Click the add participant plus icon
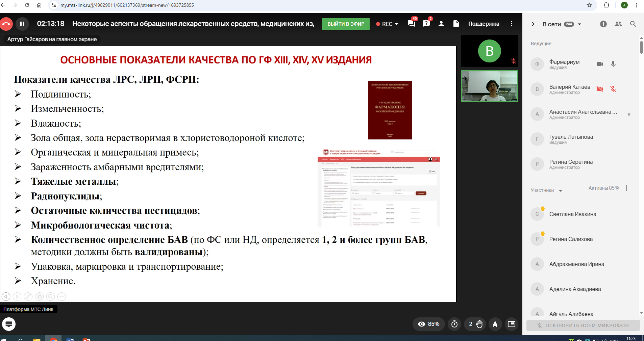The height and width of the screenshot is (341, 644). [x=603, y=24]
